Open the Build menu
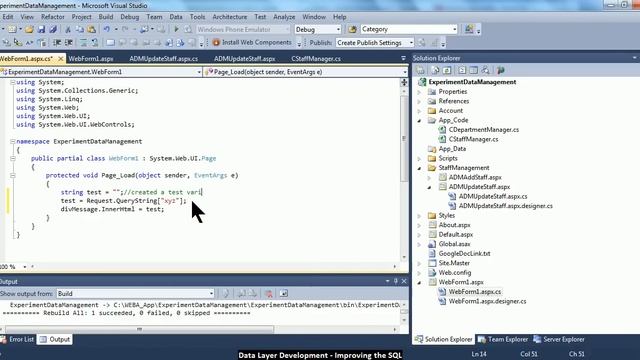Viewport: 640px width, 360px height. (106, 17)
